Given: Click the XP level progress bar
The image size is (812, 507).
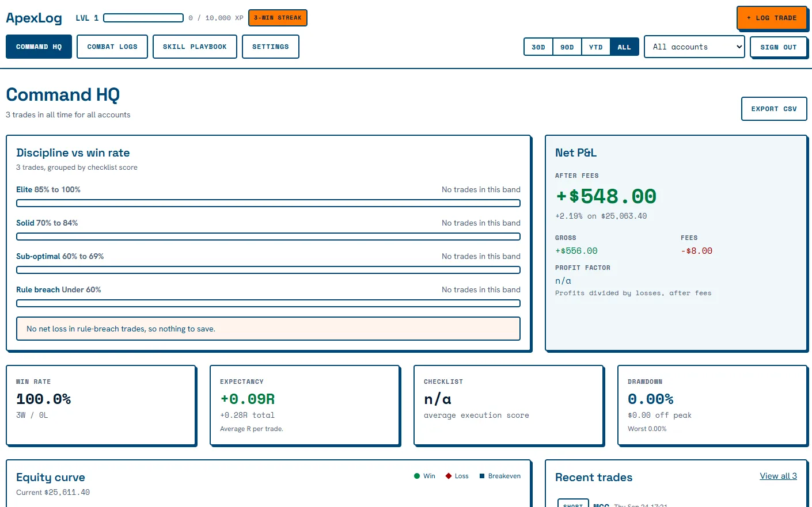Looking at the screenshot, I should coord(143,18).
